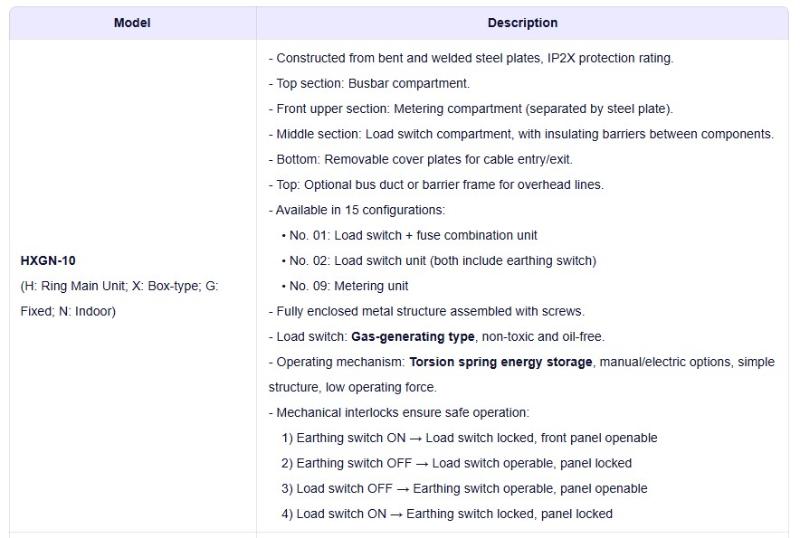
Task: Click the Metering compartment line
Action: 471,109
